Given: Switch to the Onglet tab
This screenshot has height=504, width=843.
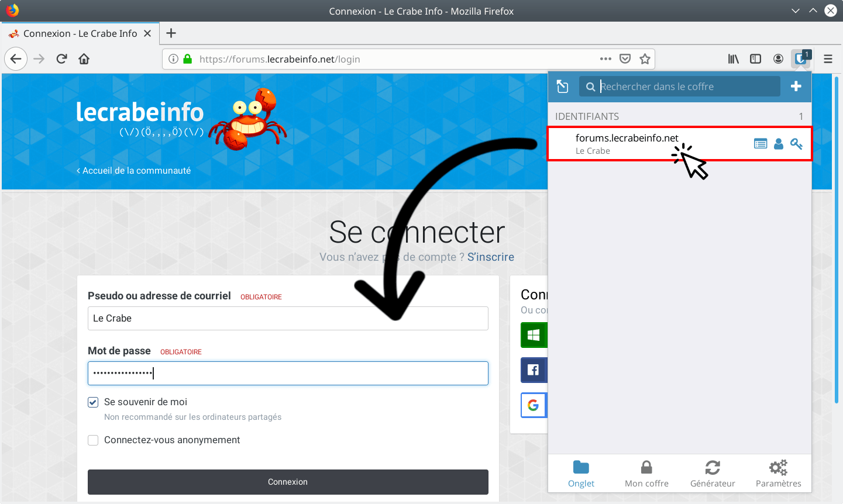Looking at the screenshot, I should coord(581,474).
